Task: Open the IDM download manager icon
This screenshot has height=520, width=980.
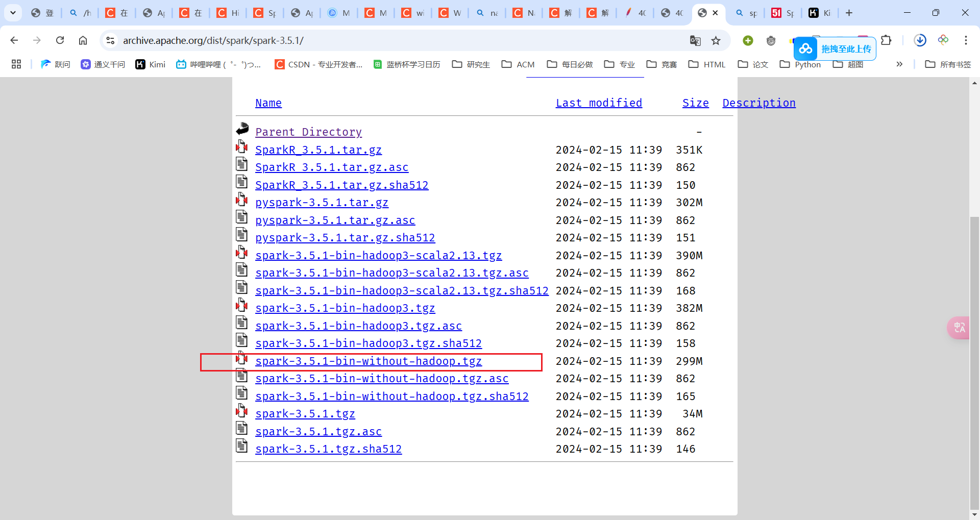Action: pyautogui.click(x=920, y=40)
